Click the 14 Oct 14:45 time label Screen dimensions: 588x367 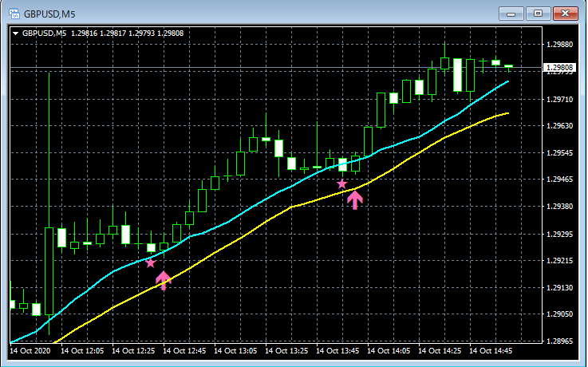click(x=491, y=351)
